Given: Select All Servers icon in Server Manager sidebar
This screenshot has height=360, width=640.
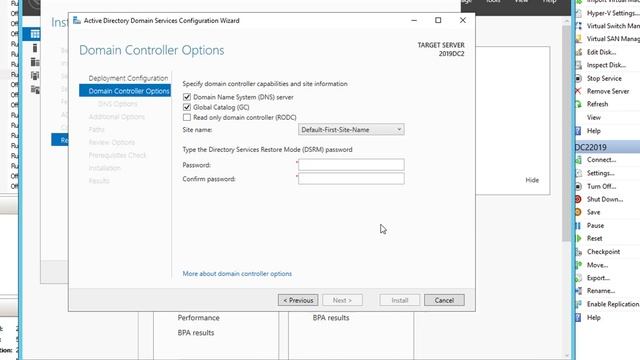Looking at the screenshot, I should [x=35, y=62].
